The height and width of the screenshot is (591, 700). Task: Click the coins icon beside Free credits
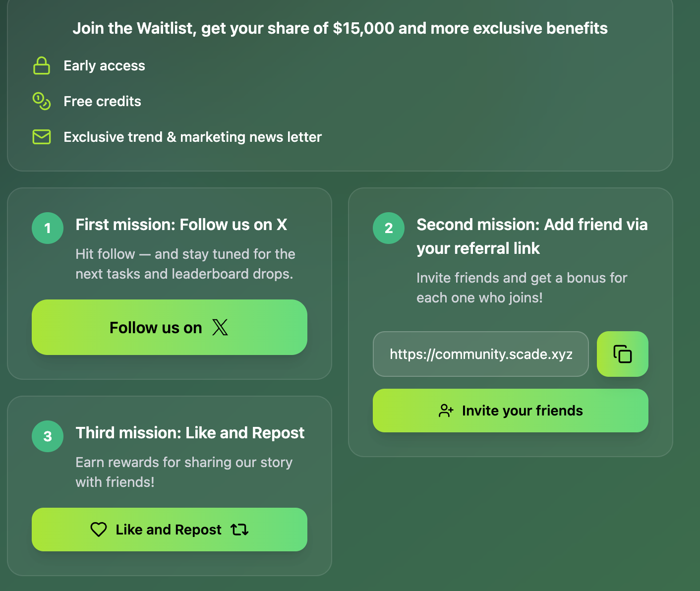(x=42, y=101)
